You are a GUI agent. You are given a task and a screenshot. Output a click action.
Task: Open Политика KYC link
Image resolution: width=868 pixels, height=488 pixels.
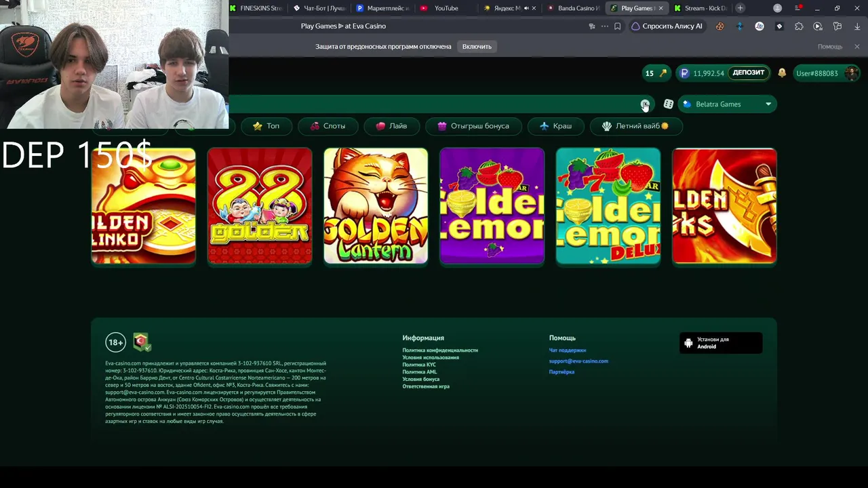[419, 365]
